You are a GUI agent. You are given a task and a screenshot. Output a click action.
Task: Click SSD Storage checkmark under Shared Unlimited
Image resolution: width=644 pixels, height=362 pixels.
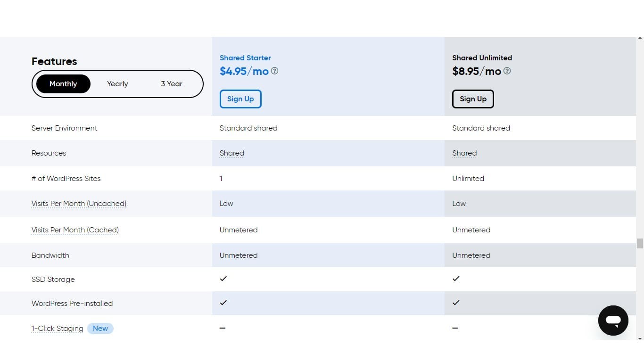point(456,279)
